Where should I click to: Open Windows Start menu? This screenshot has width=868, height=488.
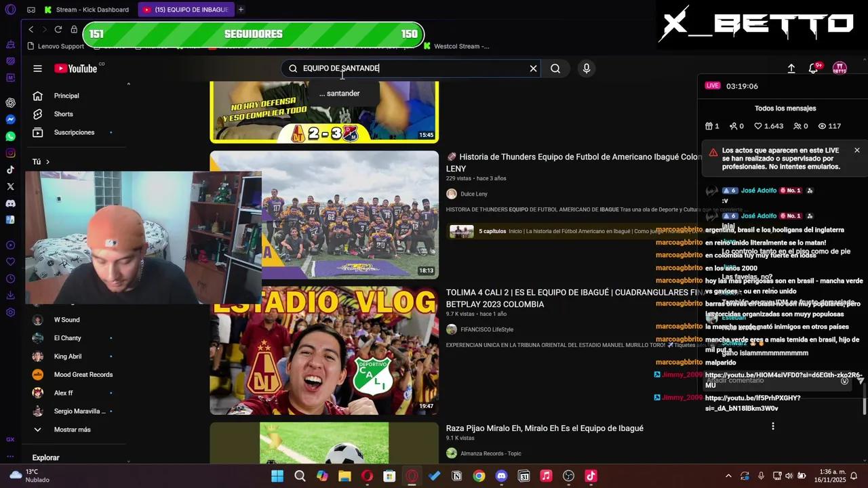277,476
